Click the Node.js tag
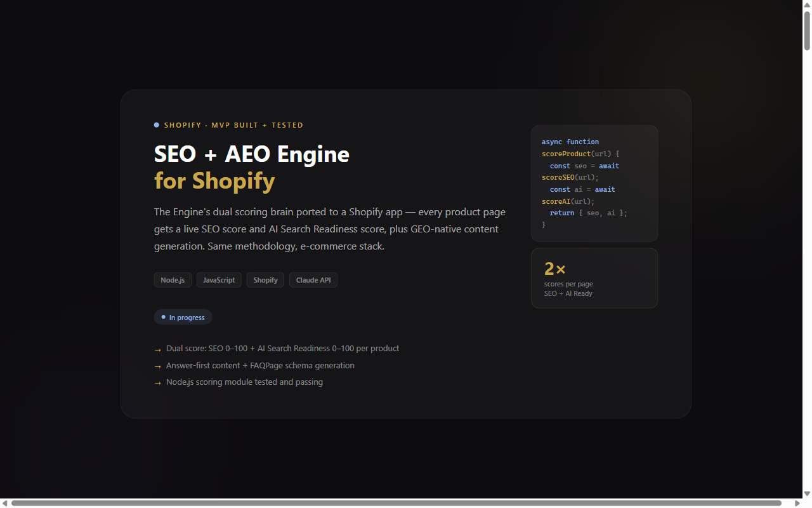This screenshot has height=508, width=812. 173,280
